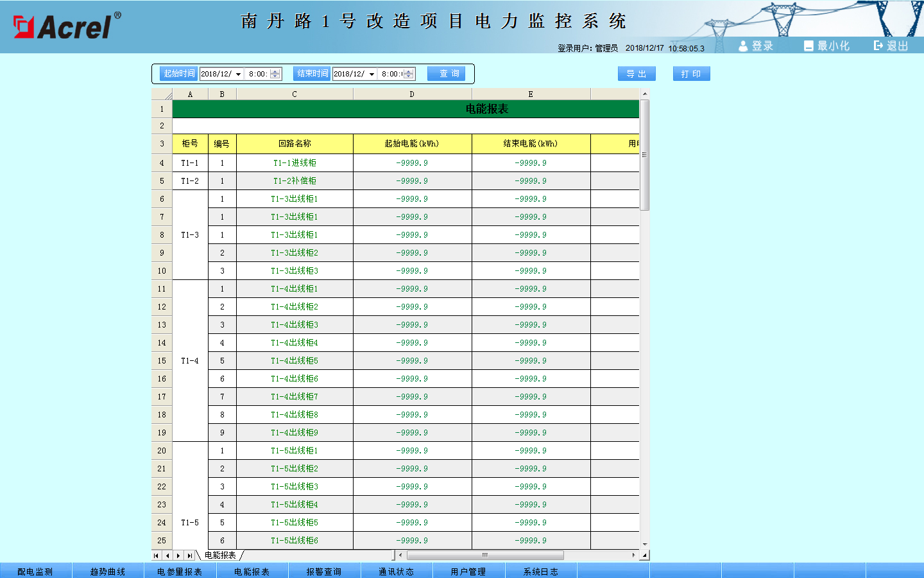This screenshot has height=578, width=924.
Task: Select the 电能报表 sheet tab
Action: (x=220, y=556)
